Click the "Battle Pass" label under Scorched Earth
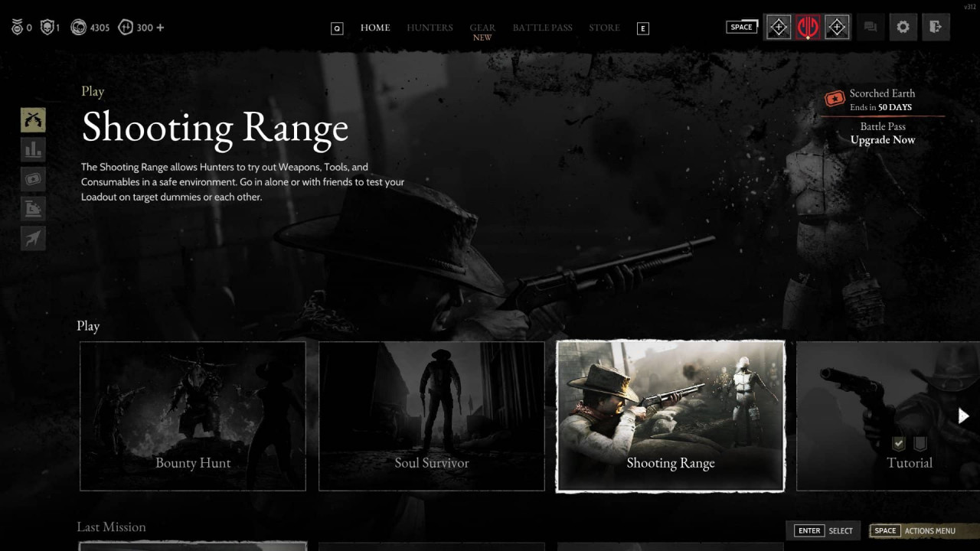 pyautogui.click(x=883, y=126)
